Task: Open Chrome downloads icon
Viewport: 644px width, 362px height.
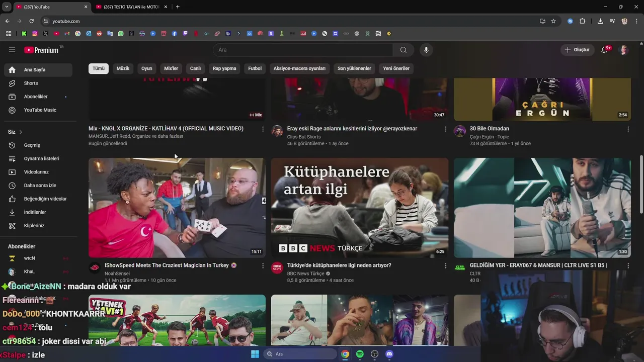Action: [600, 21]
